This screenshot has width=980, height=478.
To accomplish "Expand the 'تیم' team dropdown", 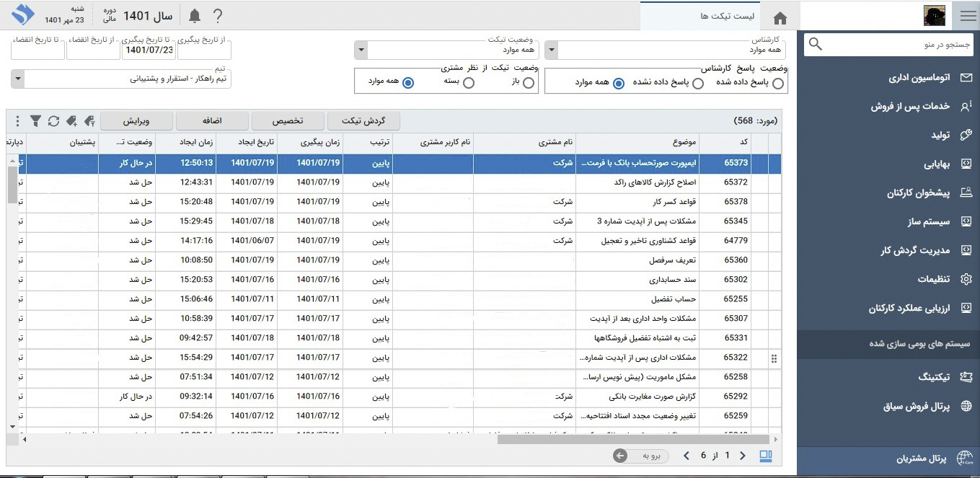I will coord(18,78).
